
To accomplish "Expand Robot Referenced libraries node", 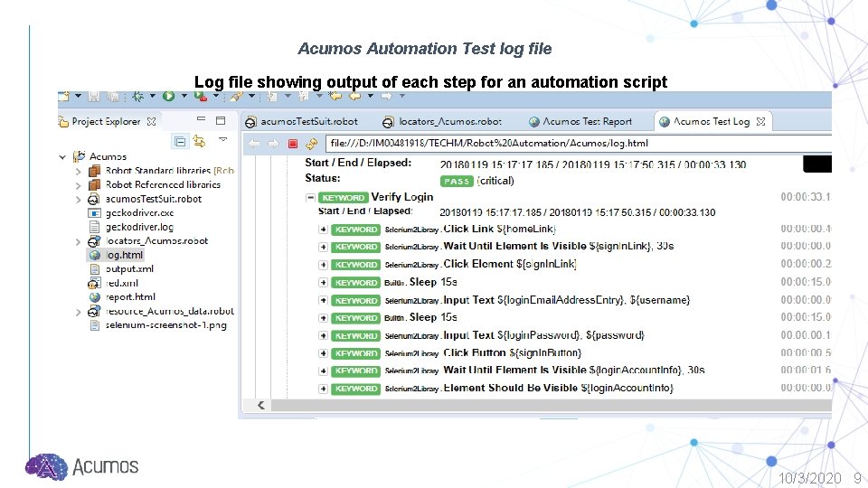I will (x=78, y=185).
